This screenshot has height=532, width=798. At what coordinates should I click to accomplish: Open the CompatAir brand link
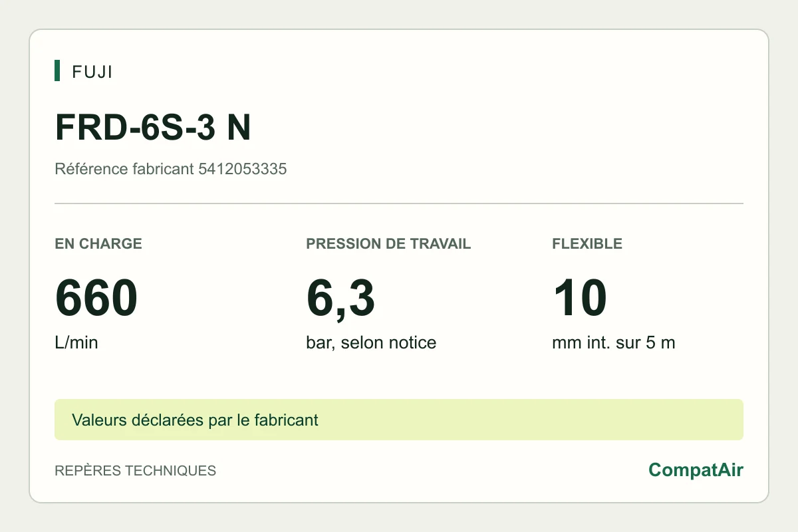696,470
